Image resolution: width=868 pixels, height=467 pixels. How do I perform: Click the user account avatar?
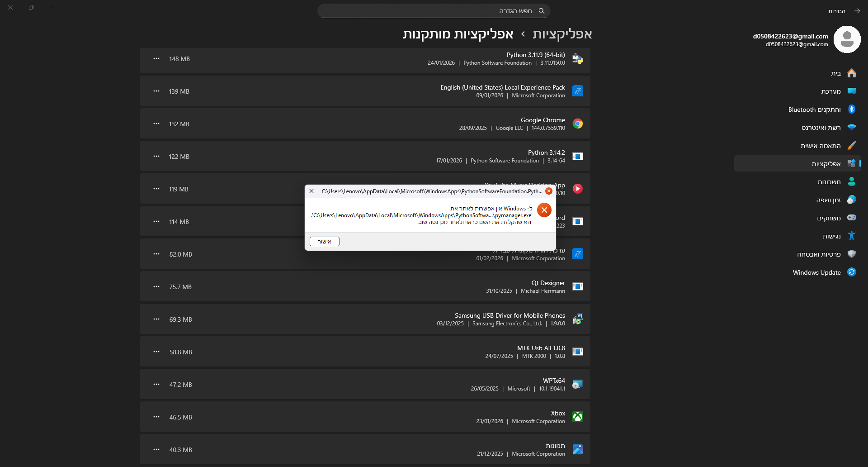coord(847,39)
